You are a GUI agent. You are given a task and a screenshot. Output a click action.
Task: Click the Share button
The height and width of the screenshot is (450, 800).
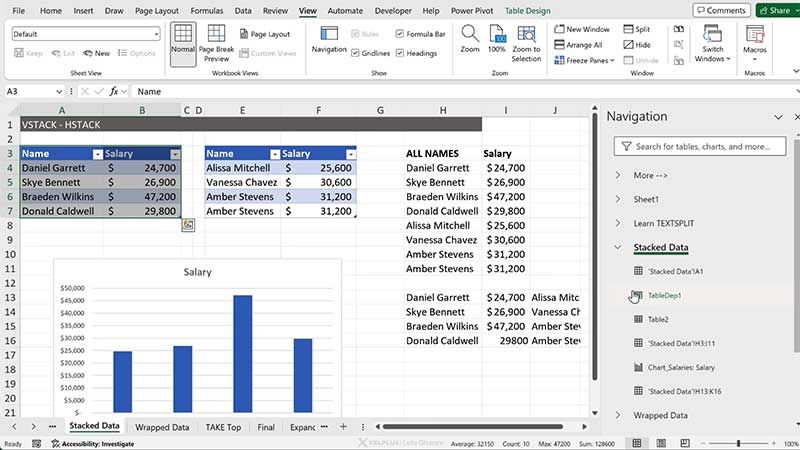[x=778, y=10]
